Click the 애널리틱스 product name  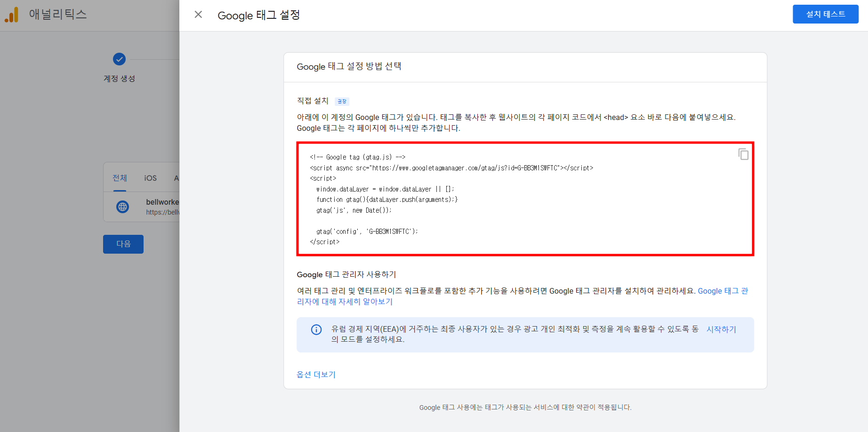(58, 14)
